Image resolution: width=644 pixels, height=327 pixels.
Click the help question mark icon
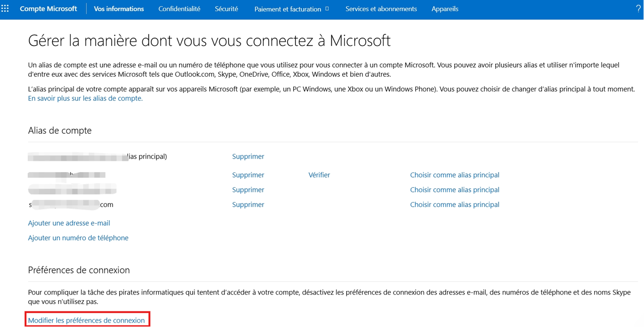point(638,9)
